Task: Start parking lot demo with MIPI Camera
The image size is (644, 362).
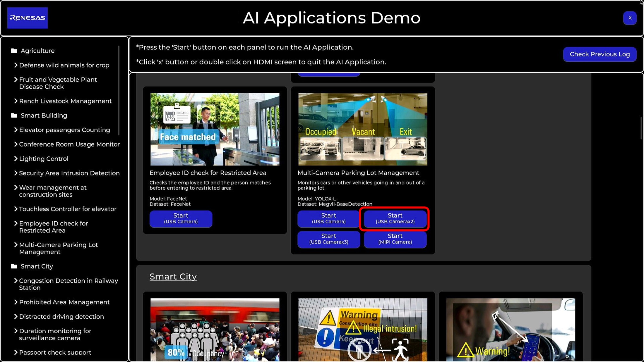Action: [x=395, y=239]
